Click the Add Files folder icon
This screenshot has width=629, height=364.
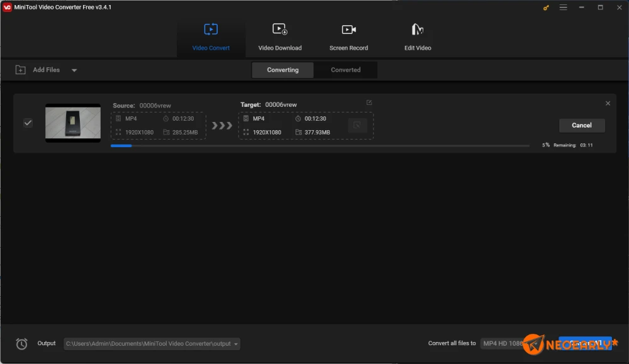(21, 70)
